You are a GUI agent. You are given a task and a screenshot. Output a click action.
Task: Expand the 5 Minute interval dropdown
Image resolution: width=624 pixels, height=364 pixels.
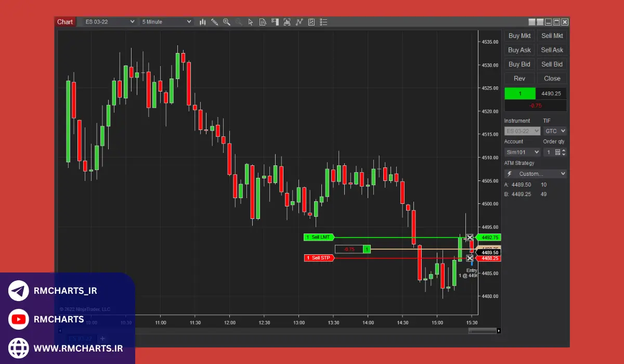tap(166, 22)
